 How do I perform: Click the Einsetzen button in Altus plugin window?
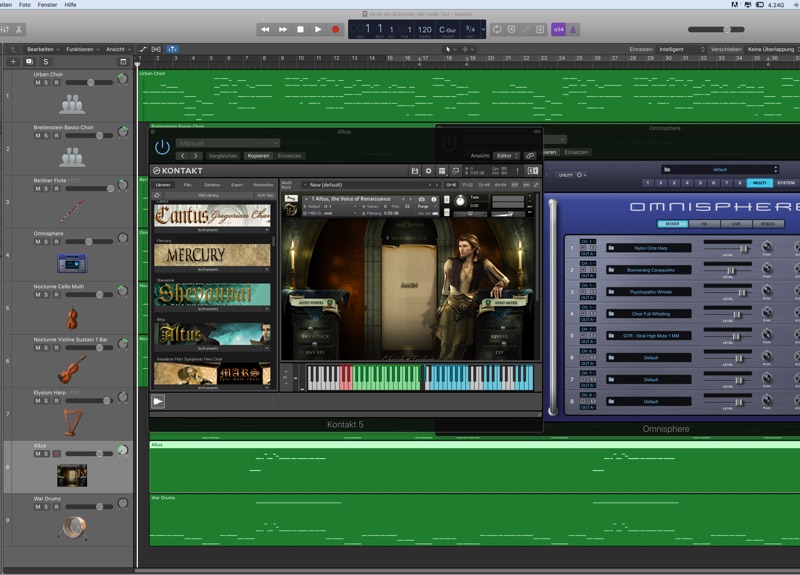[x=289, y=156]
